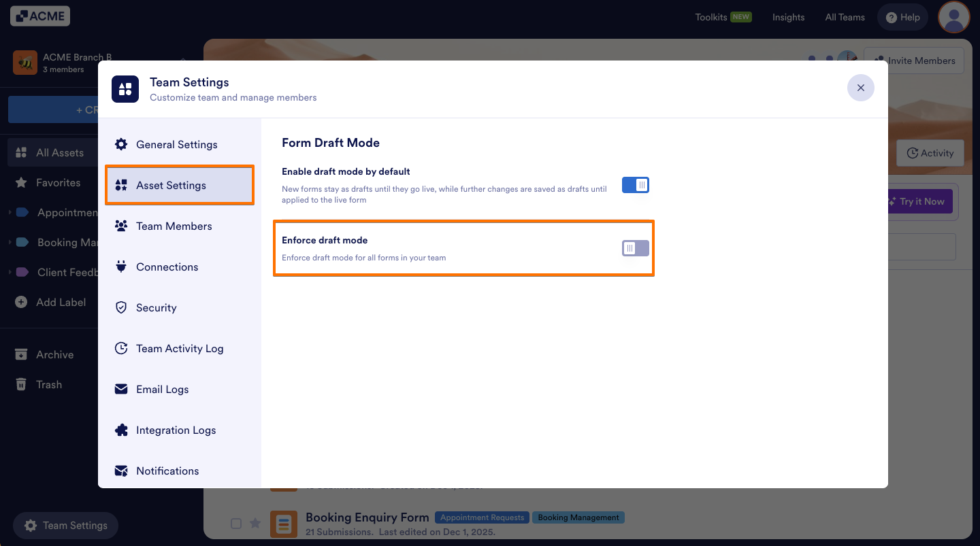Image resolution: width=980 pixels, height=546 pixels.
Task: Open the General Settings tab
Action: [x=180, y=144]
